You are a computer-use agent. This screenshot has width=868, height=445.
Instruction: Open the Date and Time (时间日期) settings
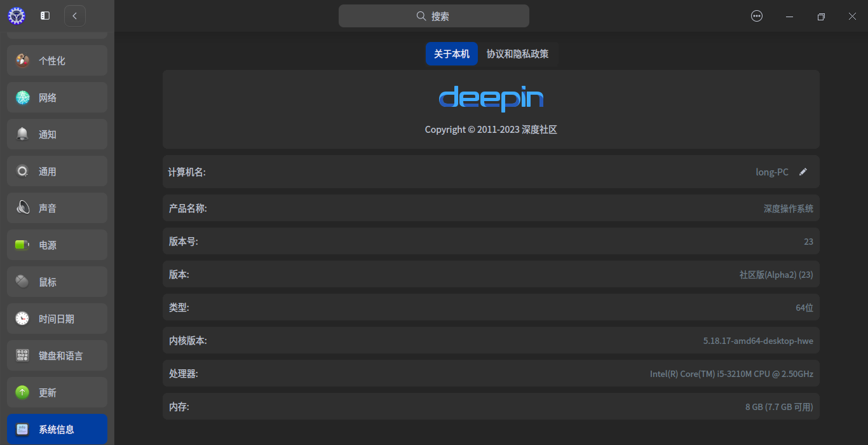tap(57, 318)
